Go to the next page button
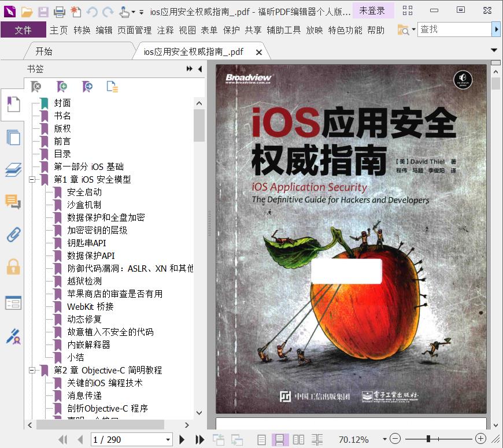 tap(182, 439)
